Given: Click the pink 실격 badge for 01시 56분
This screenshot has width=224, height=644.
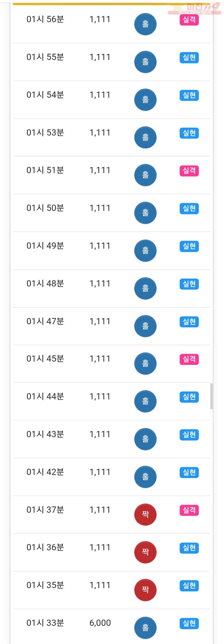Looking at the screenshot, I should [189, 20].
